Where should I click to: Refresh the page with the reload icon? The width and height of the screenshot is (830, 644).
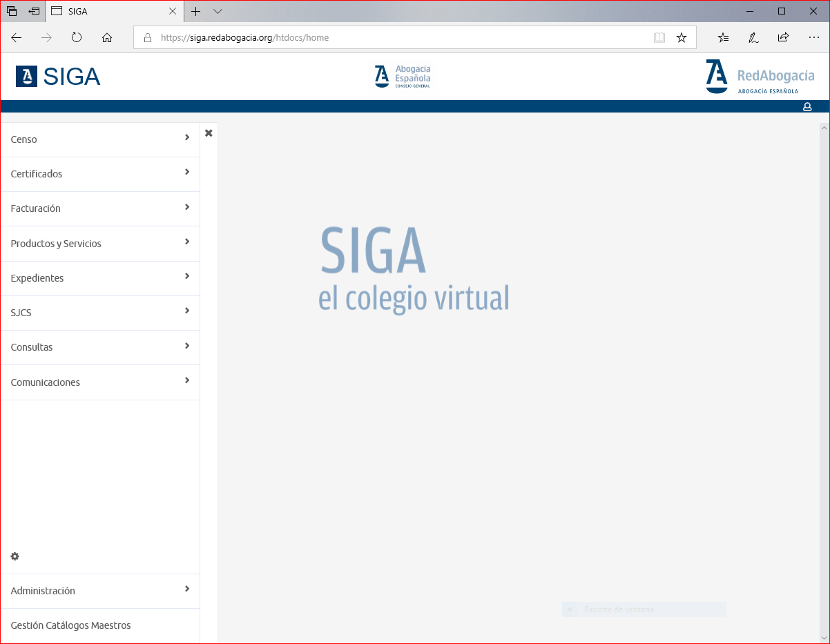77,38
